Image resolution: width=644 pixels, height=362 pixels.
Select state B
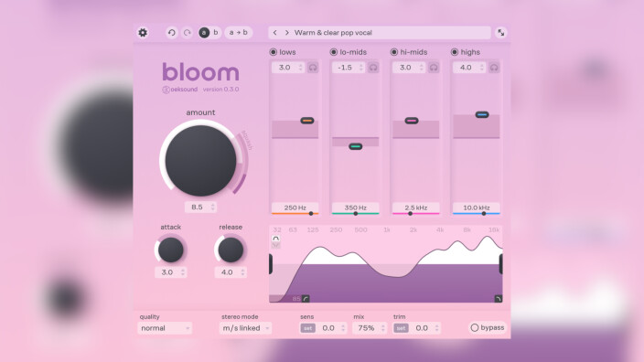click(216, 32)
